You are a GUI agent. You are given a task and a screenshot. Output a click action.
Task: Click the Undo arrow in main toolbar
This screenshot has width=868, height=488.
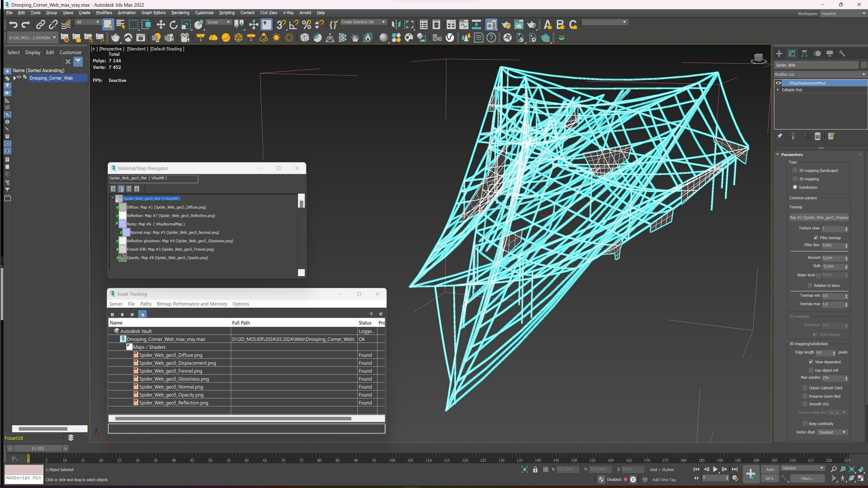click(x=13, y=25)
